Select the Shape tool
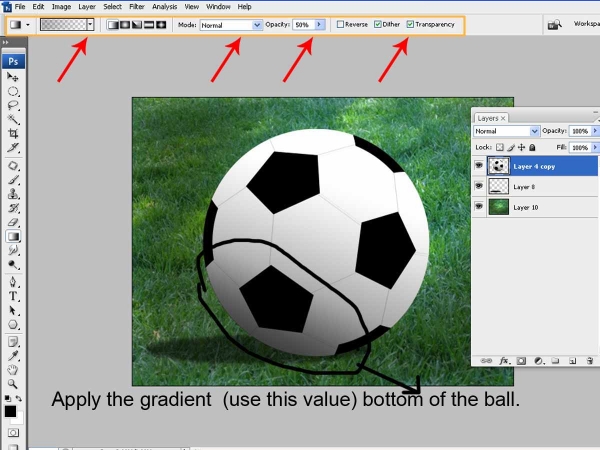Screen dimensions: 600x450 (x=13, y=324)
